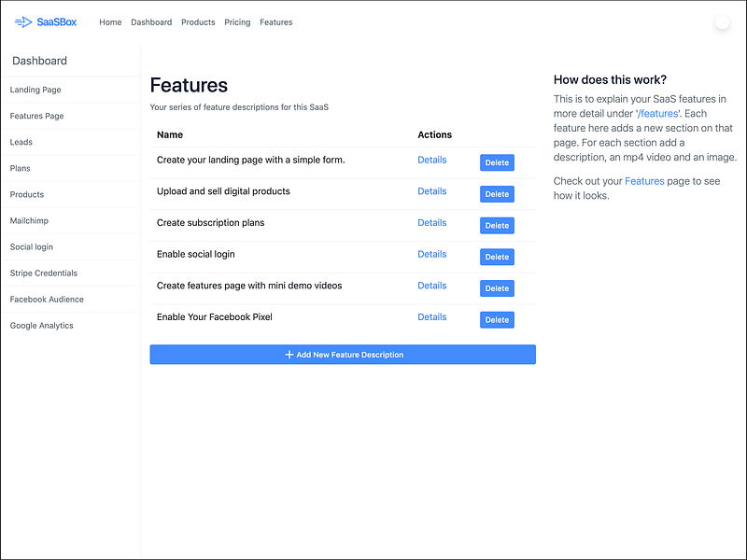View Details for landing page feature
The width and height of the screenshot is (747, 560).
432,160
